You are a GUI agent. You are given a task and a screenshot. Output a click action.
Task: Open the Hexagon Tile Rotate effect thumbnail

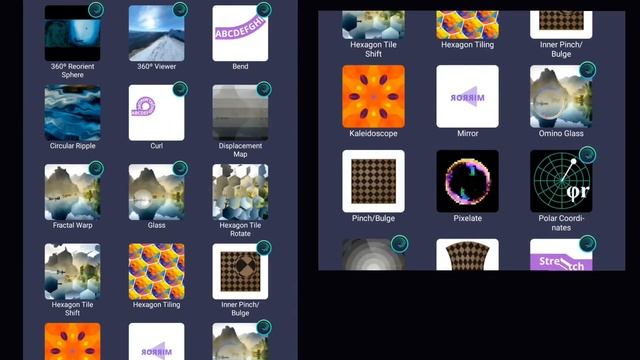pyautogui.click(x=240, y=192)
